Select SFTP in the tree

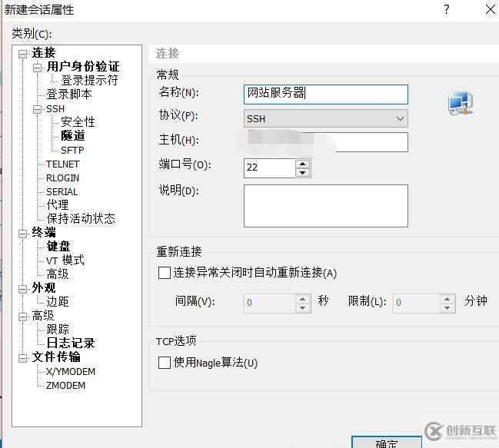pyautogui.click(x=72, y=150)
